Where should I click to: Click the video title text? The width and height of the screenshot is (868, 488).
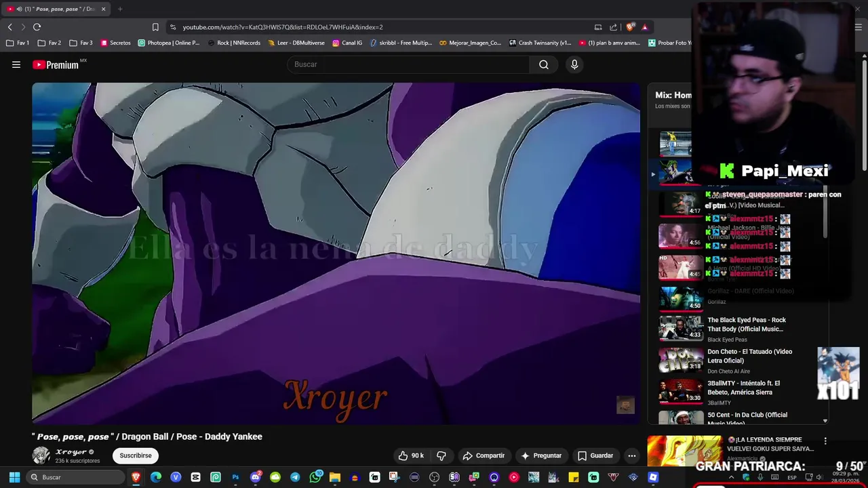(x=147, y=436)
